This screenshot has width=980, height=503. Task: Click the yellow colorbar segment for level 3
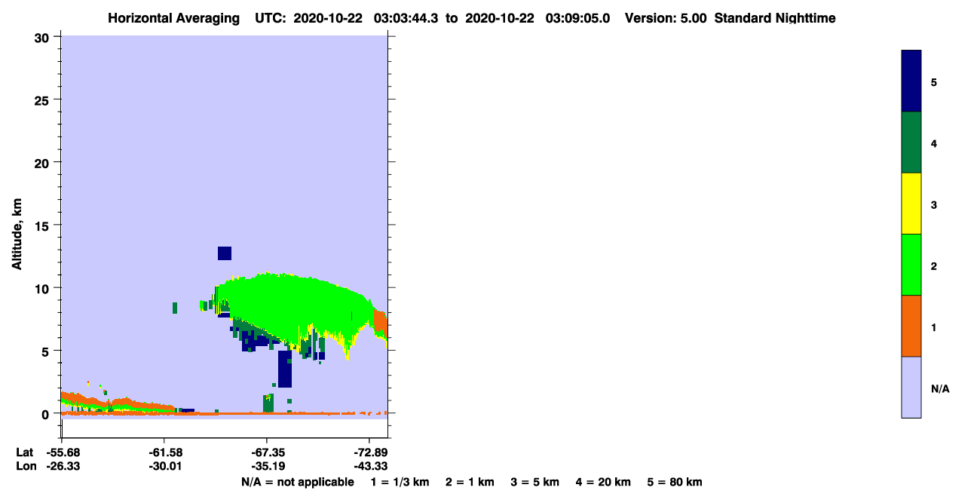tap(911, 204)
